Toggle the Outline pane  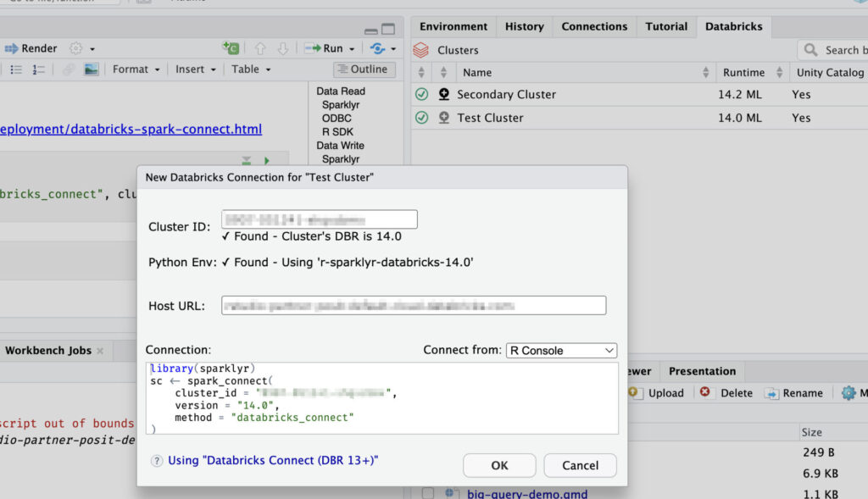(x=364, y=69)
